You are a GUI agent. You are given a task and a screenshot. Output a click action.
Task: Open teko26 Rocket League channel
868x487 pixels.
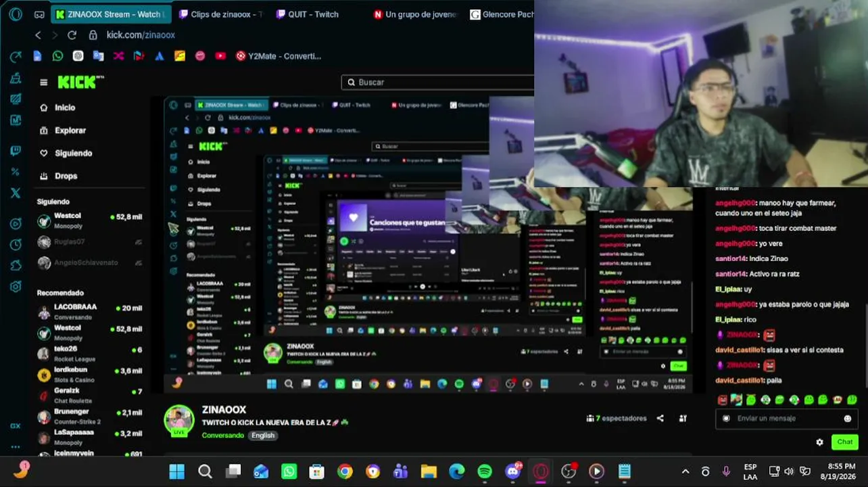pyautogui.click(x=90, y=354)
